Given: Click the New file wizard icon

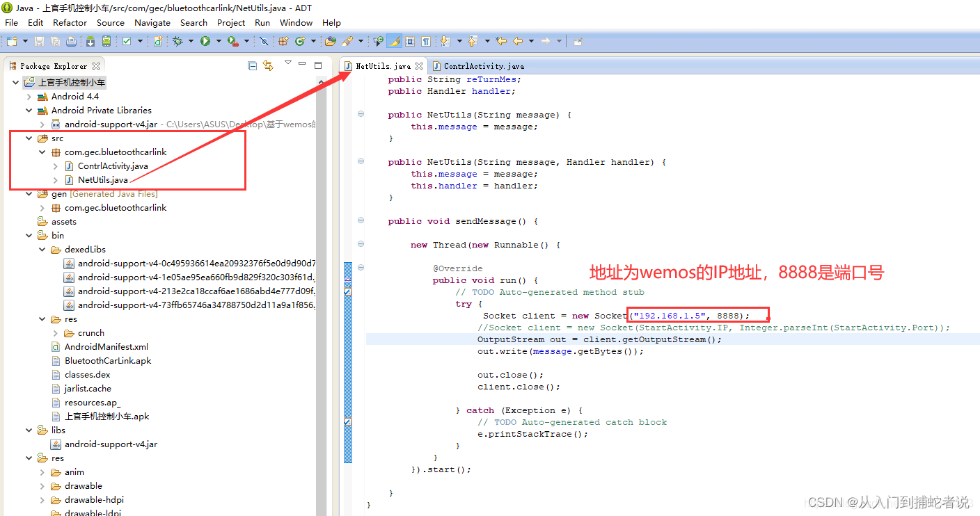Looking at the screenshot, I should pos(12,41).
